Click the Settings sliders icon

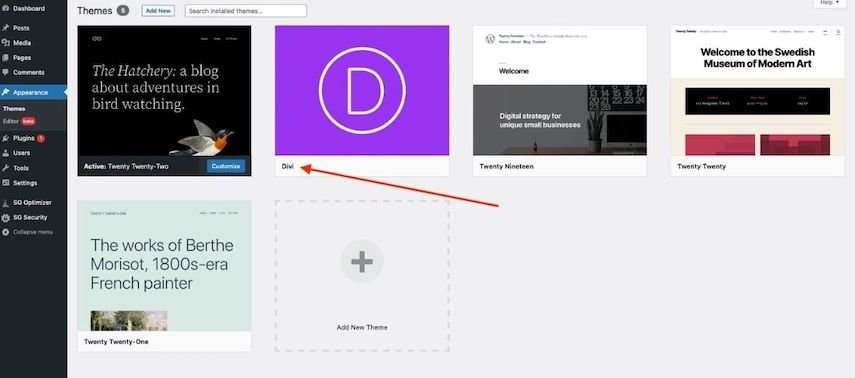click(5, 183)
